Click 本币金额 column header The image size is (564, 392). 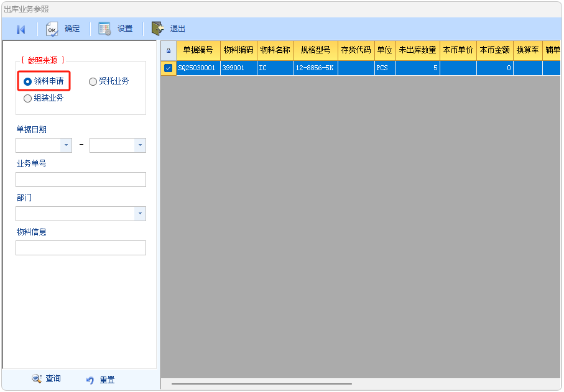pyautogui.click(x=495, y=50)
